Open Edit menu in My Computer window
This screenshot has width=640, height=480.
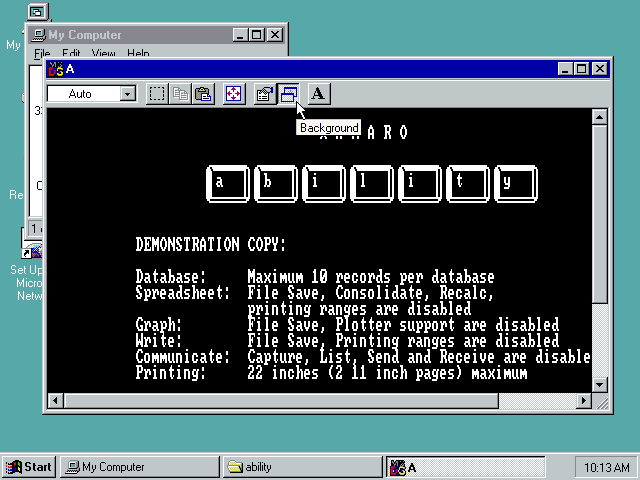(71, 53)
